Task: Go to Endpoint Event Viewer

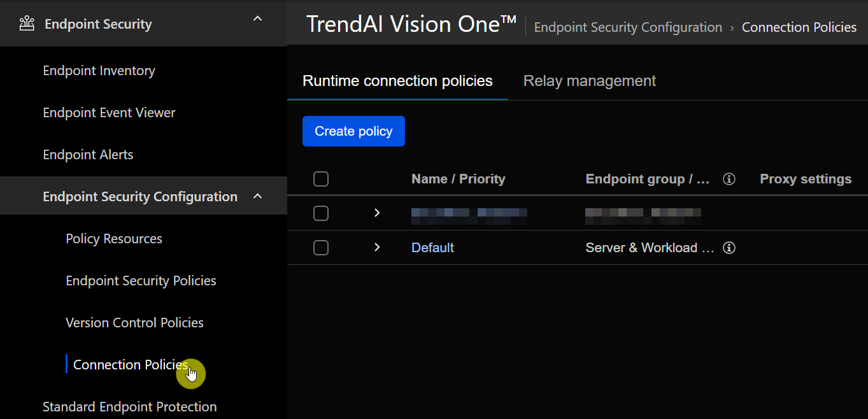Action: point(109,113)
